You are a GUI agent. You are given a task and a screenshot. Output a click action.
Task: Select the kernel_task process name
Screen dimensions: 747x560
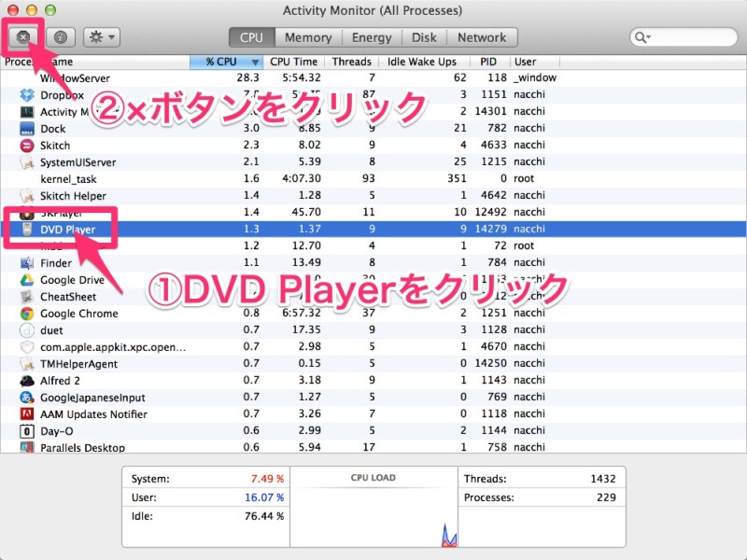point(68,179)
